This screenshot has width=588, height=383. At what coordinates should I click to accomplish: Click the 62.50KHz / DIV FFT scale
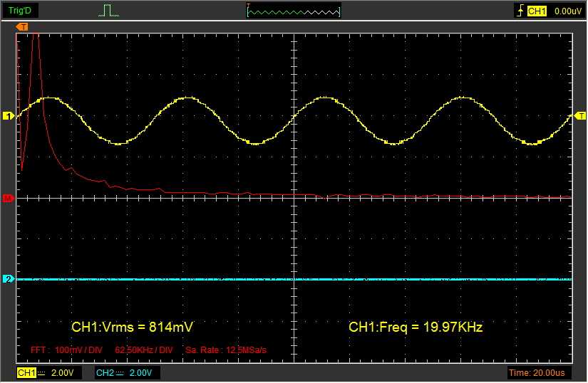pyautogui.click(x=144, y=350)
